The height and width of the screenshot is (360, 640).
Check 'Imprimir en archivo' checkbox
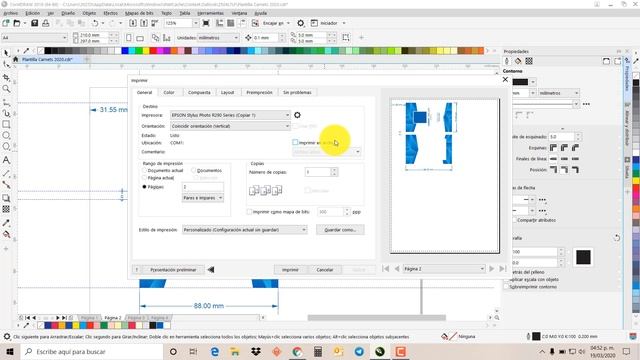pyautogui.click(x=295, y=142)
